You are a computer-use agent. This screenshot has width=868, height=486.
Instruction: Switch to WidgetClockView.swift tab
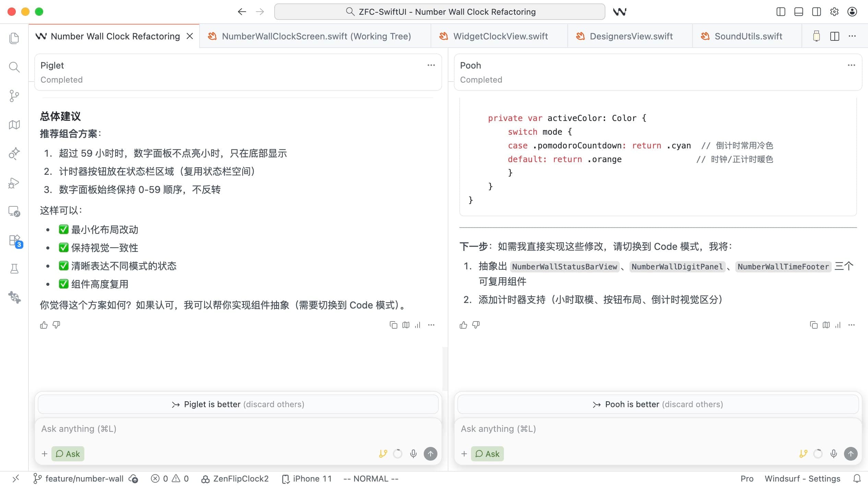pos(500,36)
